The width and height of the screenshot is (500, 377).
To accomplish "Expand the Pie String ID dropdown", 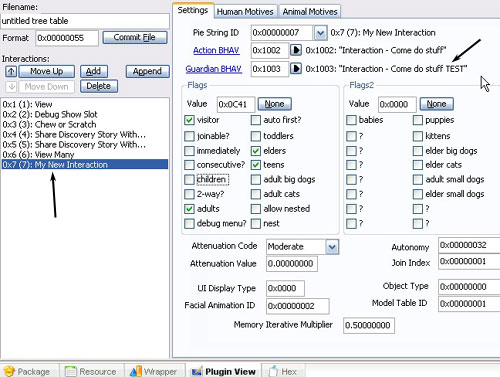I will 320,33.
